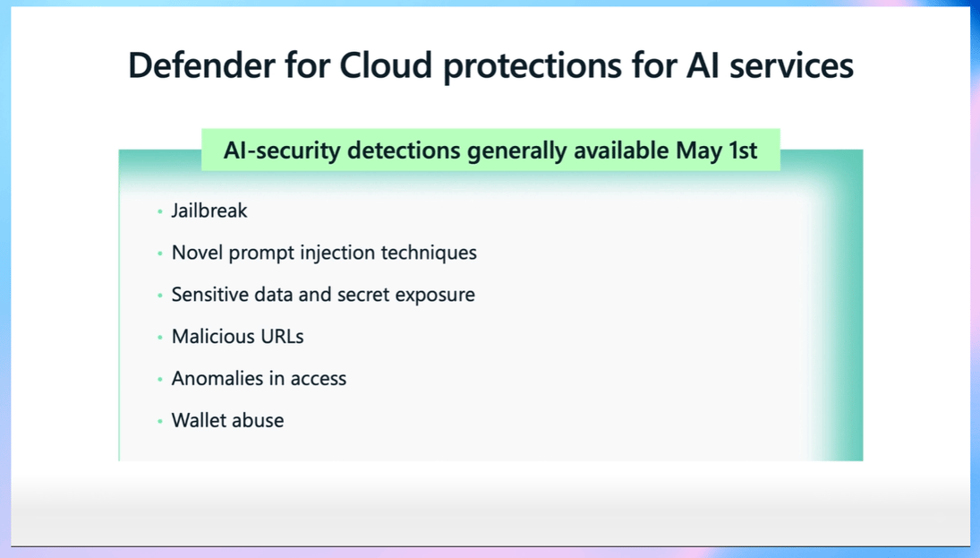This screenshot has height=558, width=980.
Task: Click the empty white area of the bullet panel
Action: [x=625, y=338]
